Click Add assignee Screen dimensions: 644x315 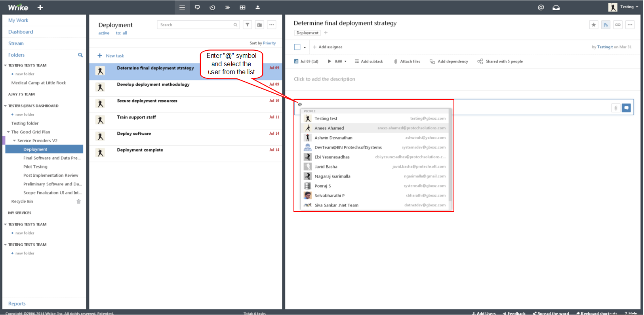coord(328,47)
